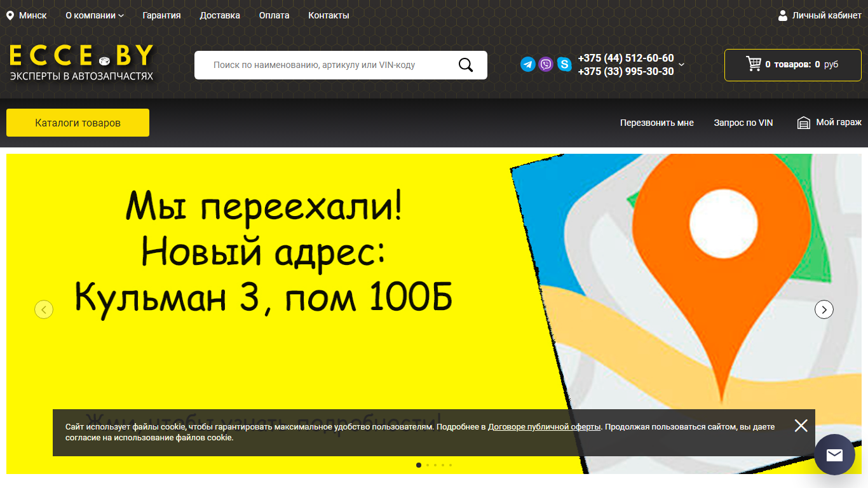
Task: Open the Гарантия page
Action: point(161,15)
